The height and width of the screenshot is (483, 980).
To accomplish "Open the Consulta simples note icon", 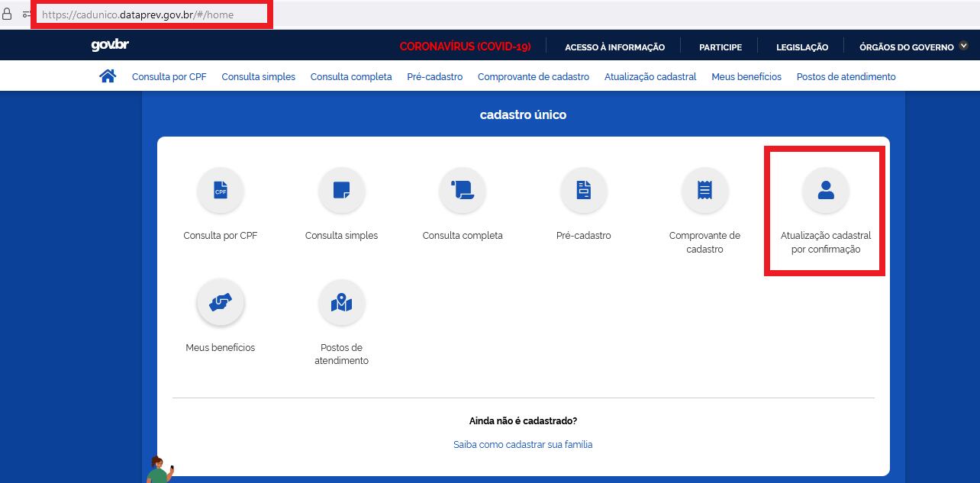I will click(x=341, y=191).
